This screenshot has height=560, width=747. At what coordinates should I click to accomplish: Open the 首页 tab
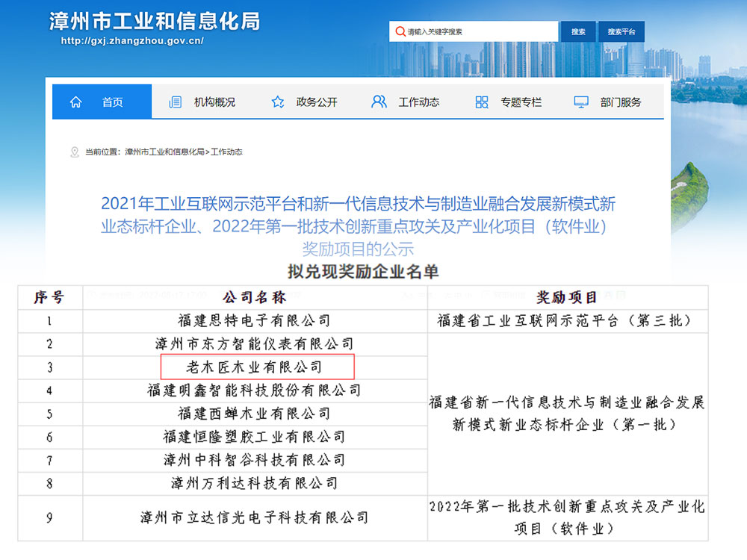tap(112, 102)
